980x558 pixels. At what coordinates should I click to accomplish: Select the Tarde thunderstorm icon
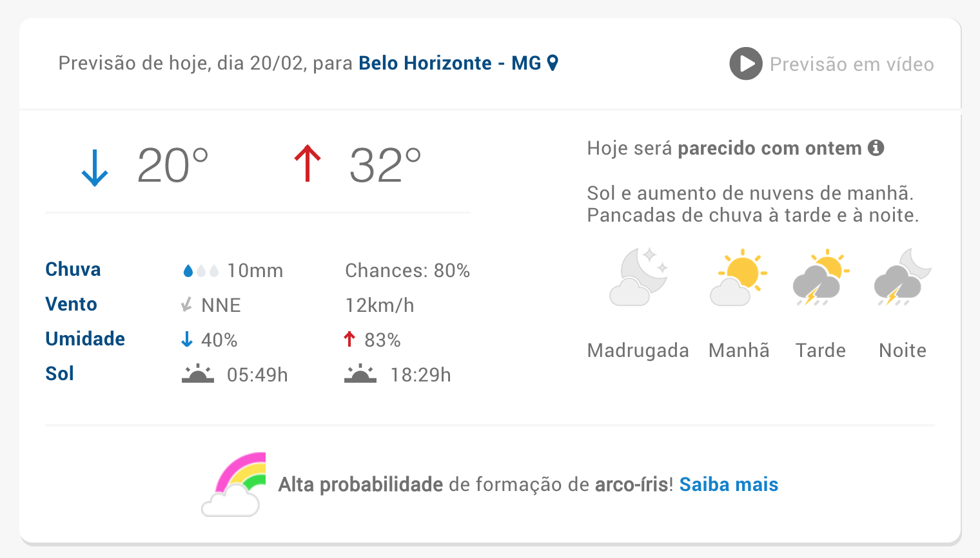tap(821, 277)
